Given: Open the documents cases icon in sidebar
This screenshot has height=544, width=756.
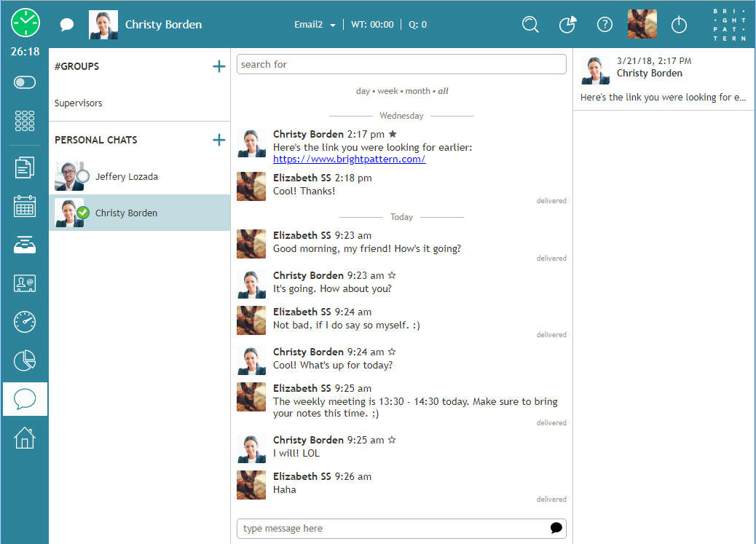Looking at the screenshot, I should (x=25, y=167).
